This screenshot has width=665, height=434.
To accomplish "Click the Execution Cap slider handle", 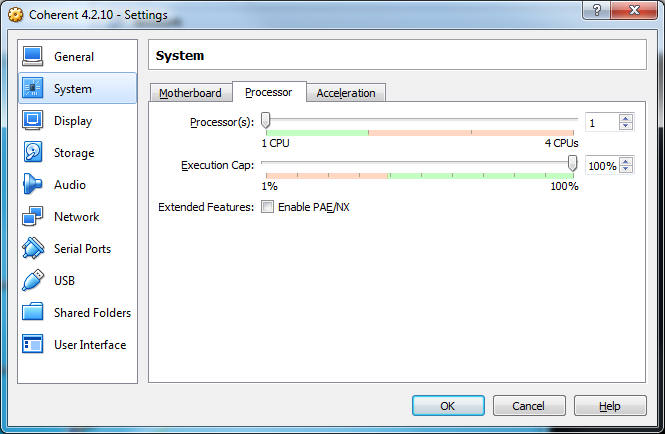I will click(x=572, y=163).
